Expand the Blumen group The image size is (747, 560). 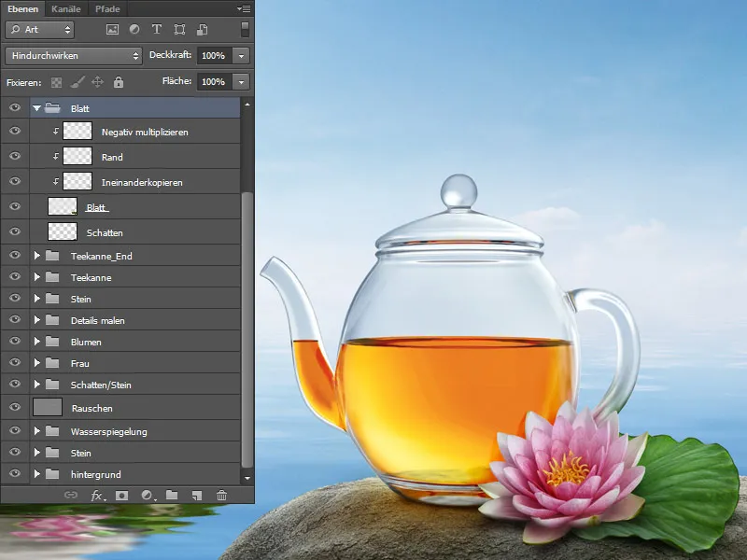point(36,342)
